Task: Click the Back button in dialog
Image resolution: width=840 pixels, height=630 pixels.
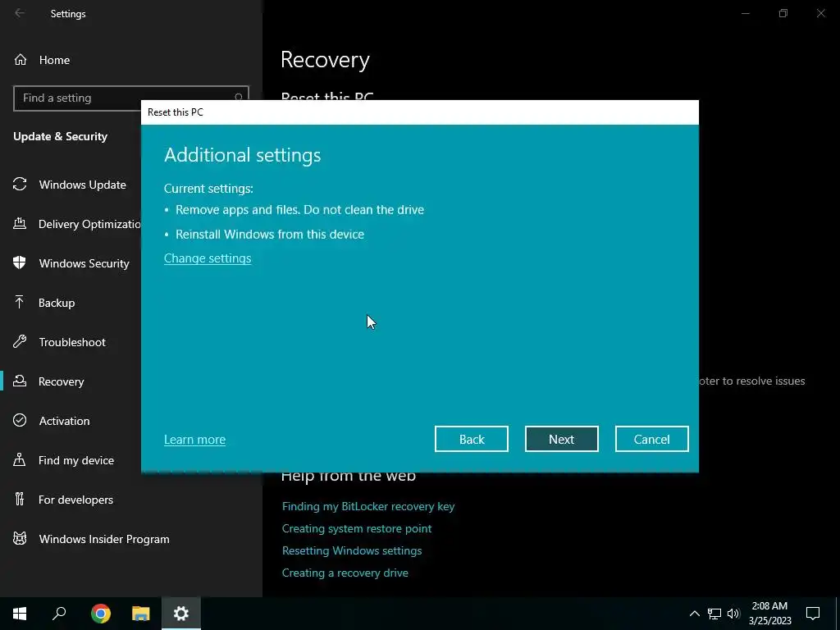Action: coord(472,439)
